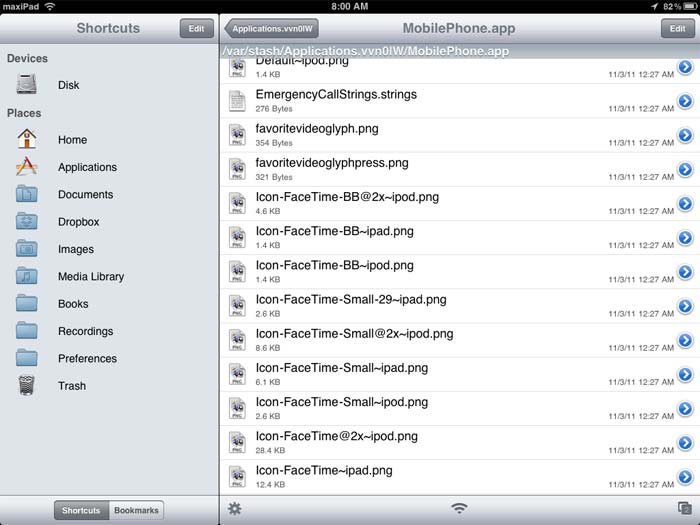This screenshot has height=525, width=700.
Task: Tap the Wi-Fi transfer icon in bottom toolbar
Action: (x=459, y=508)
